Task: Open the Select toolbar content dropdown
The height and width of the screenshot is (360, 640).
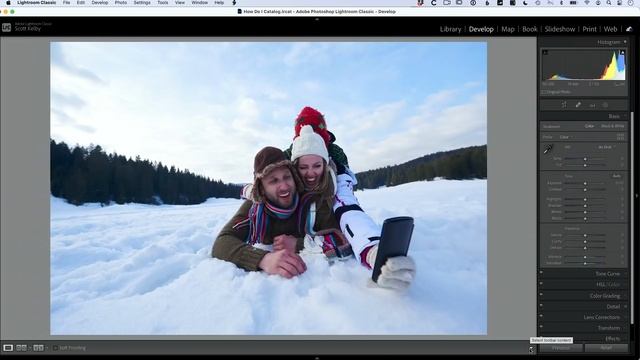Action: click(x=531, y=349)
